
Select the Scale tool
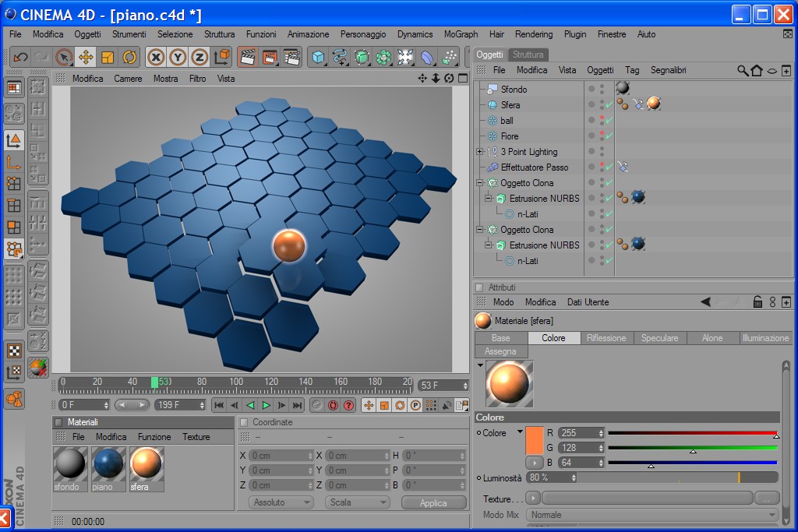108,57
